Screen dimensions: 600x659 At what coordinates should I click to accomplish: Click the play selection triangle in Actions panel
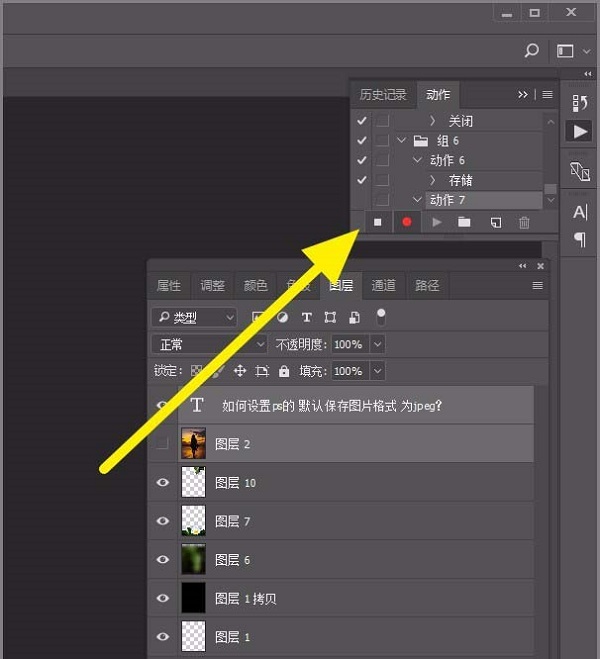pos(437,222)
